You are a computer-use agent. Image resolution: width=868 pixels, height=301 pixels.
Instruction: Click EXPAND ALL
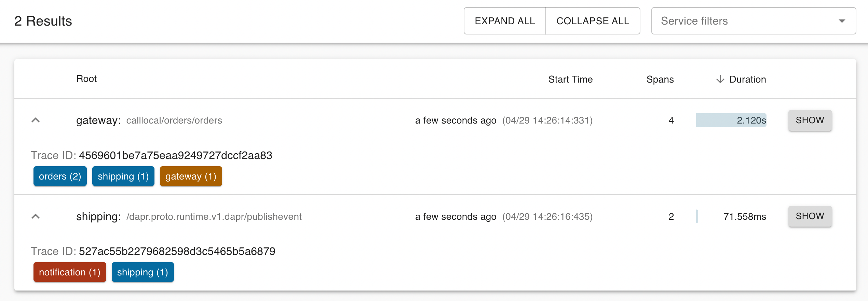[x=504, y=21]
